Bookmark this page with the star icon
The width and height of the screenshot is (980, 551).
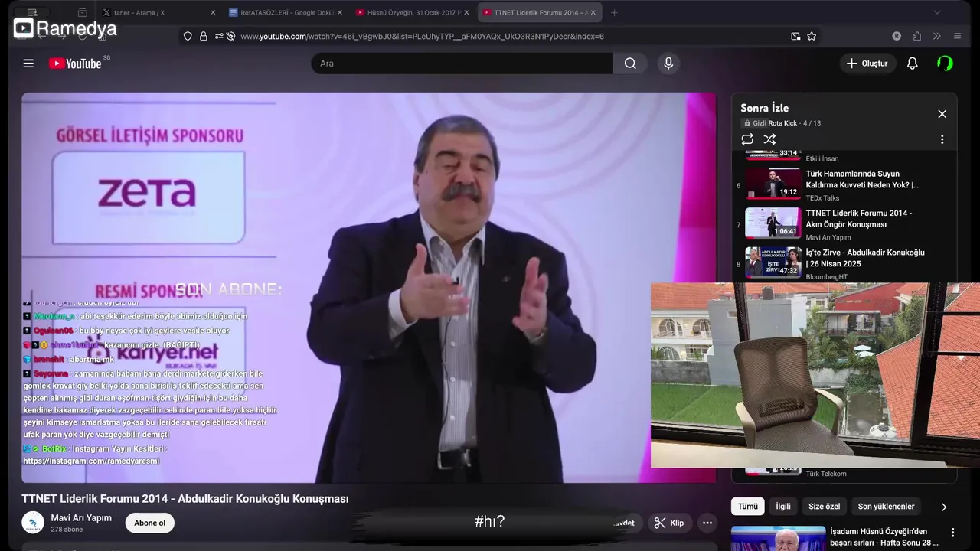(812, 36)
